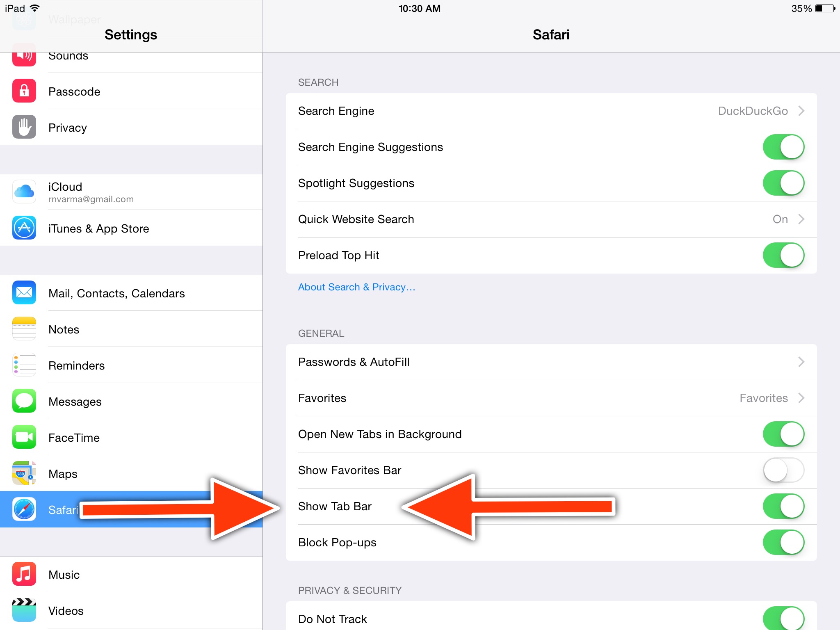Open the Favorites folder setting row

point(551,398)
